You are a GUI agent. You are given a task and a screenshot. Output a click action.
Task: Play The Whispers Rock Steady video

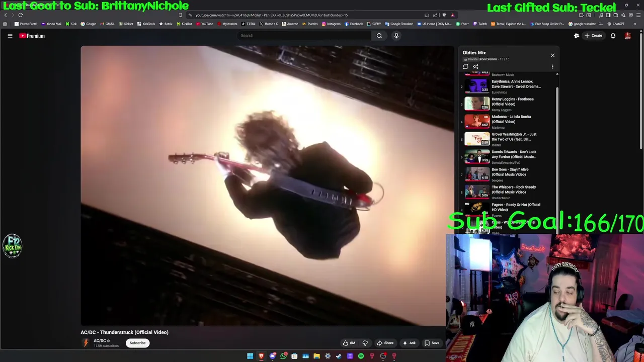point(508,192)
